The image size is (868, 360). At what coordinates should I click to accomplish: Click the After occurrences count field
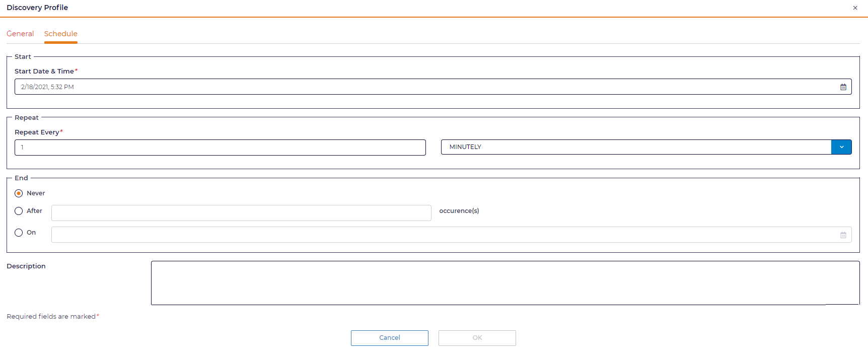tap(241, 213)
